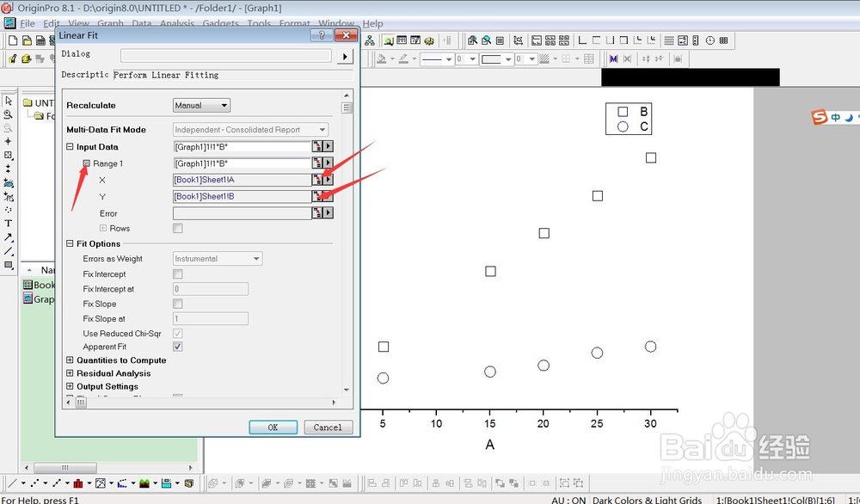Click the dialog's vertical scrollbar down arrow
The height and width of the screenshot is (504, 860).
(x=346, y=390)
